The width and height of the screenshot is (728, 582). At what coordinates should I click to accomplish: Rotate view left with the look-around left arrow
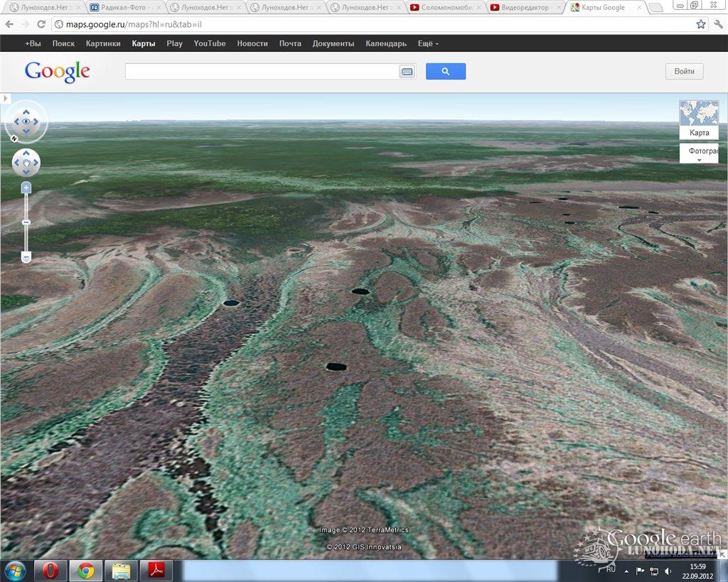tap(16, 122)
